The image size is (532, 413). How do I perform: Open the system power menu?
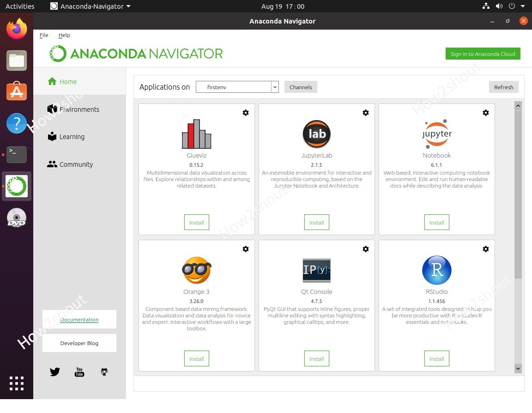coord(512,6)
